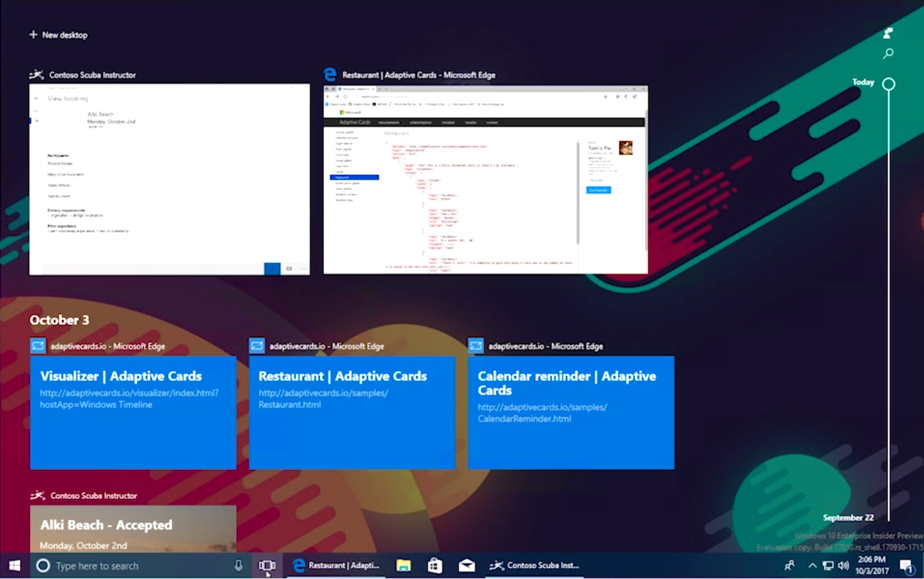Click the CalendarReminder.html URL on its card
The width and height of the screenshot is (924, 579).
[x=542, y=413]
